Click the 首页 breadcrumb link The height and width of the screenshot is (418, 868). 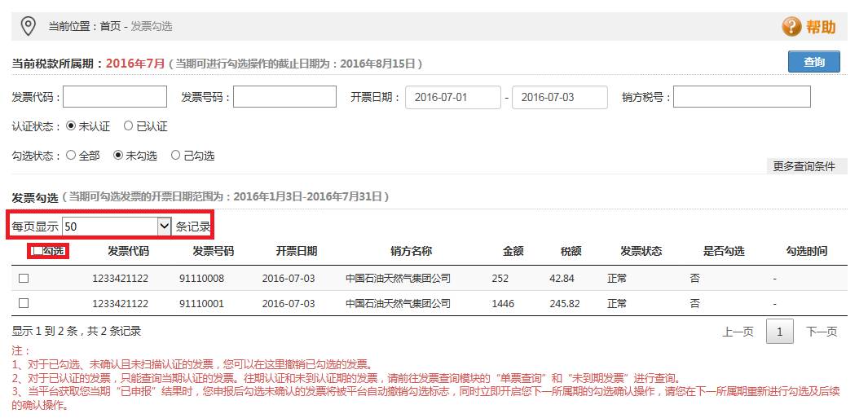tap(110, 27)
